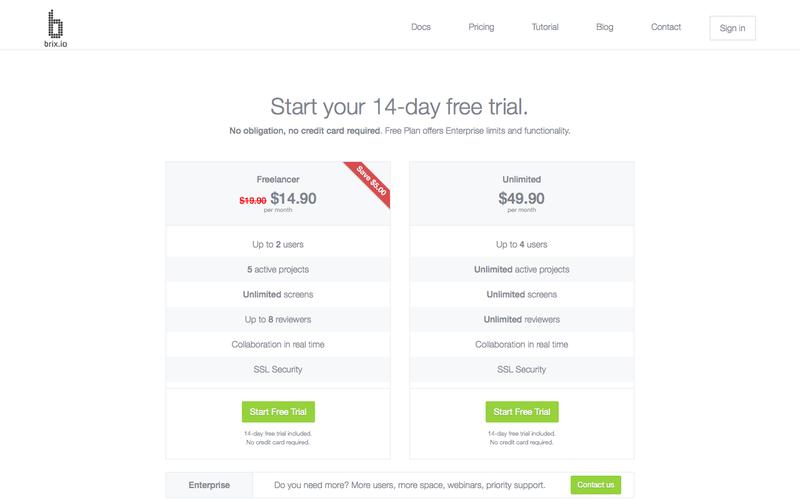Click the Sign in button
Screen dimensions: 800x500
(x=732, y=28)
